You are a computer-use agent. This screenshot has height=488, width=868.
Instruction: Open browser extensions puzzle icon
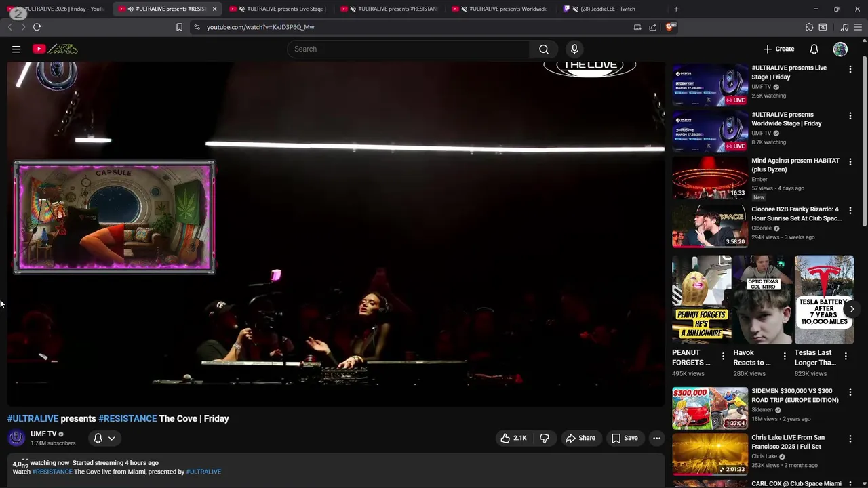809,27
